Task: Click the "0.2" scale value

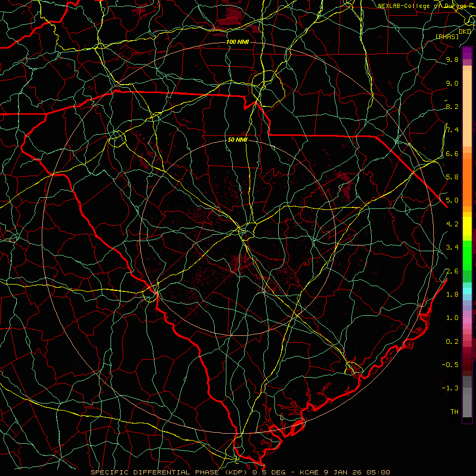Action: click(452, 342)
